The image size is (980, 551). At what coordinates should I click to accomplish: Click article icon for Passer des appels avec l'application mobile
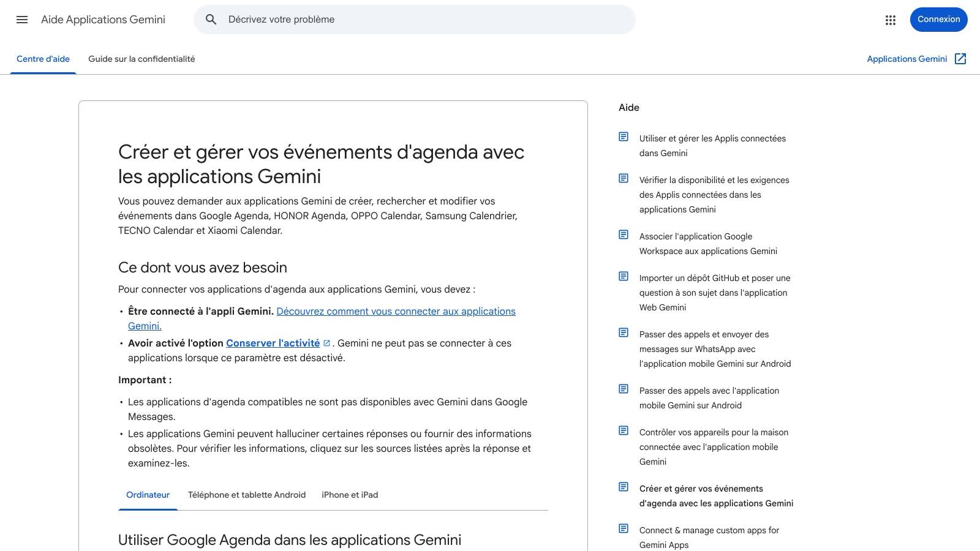(624, 389)
